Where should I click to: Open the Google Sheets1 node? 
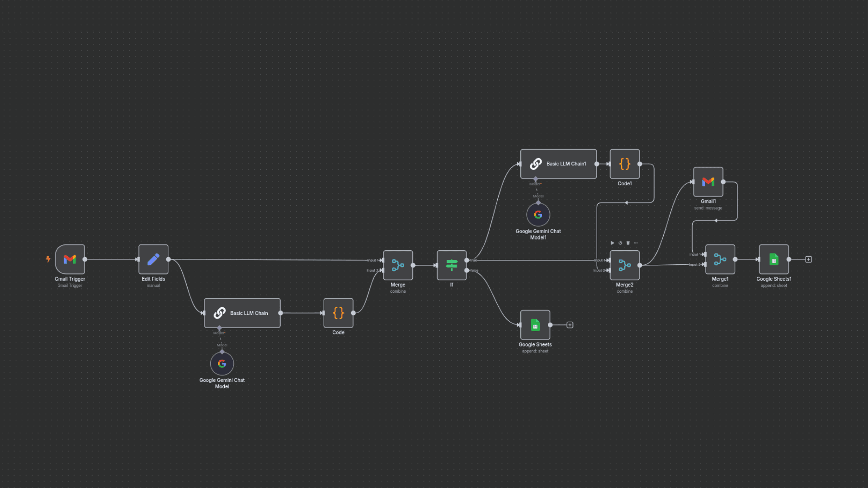pyautogui.click(x=774, y=259)
